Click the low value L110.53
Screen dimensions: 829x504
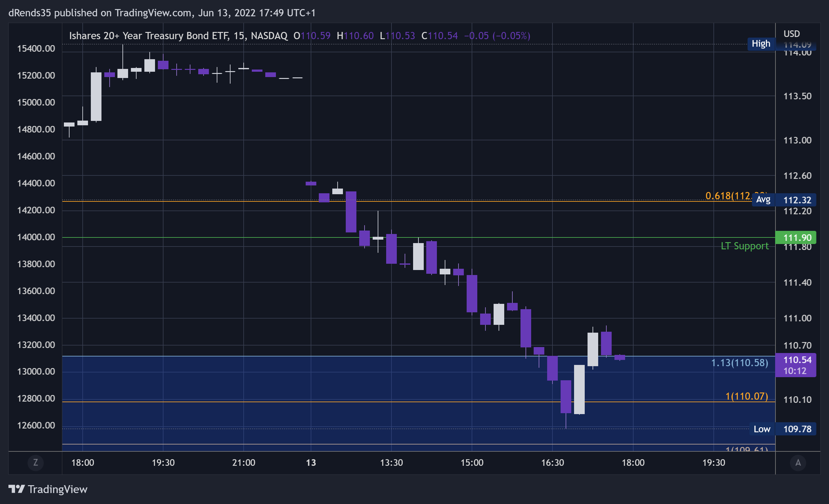click(397, 36)
